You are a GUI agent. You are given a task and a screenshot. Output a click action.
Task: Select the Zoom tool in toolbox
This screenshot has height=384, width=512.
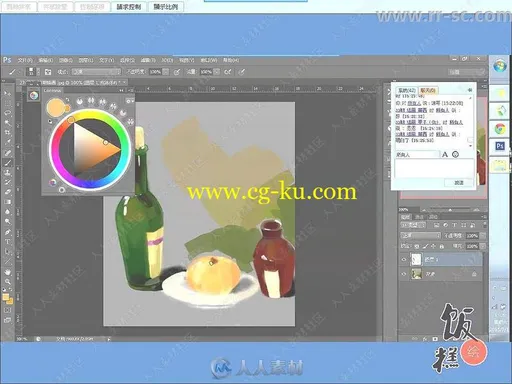[7, 282]
